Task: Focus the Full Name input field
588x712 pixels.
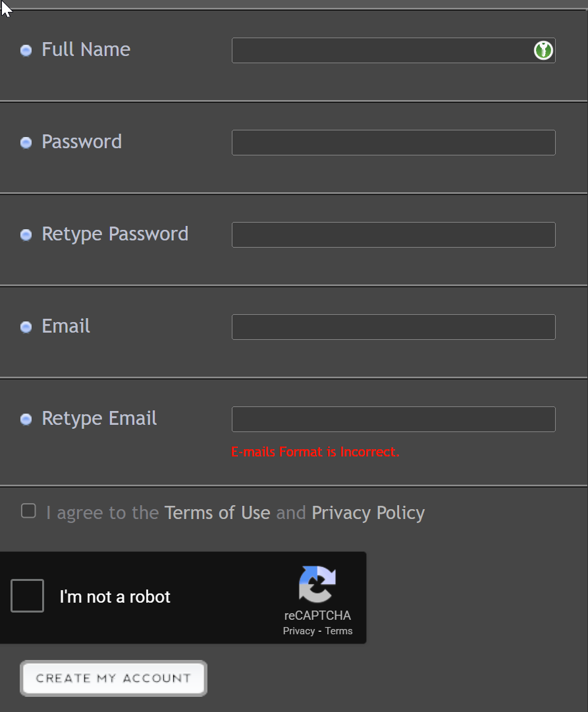Action: pos(382,51)
